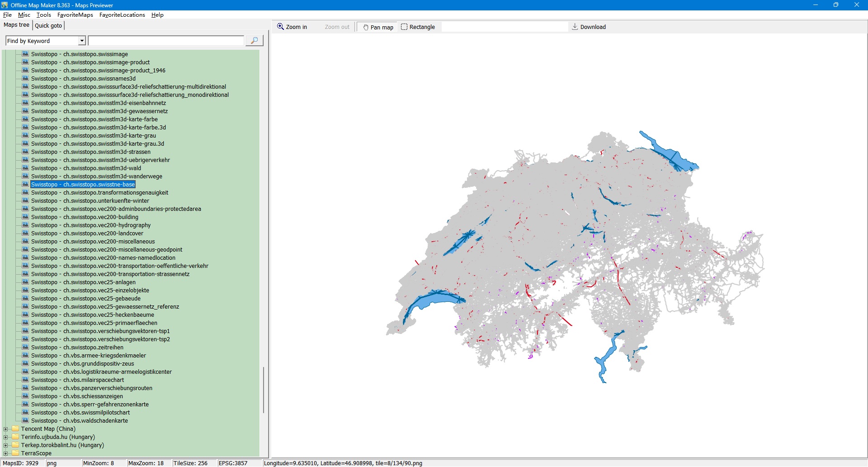868x467 pixels.
Task: Click the Rectangle selection tool icon
Action: [x=404, y=27]
